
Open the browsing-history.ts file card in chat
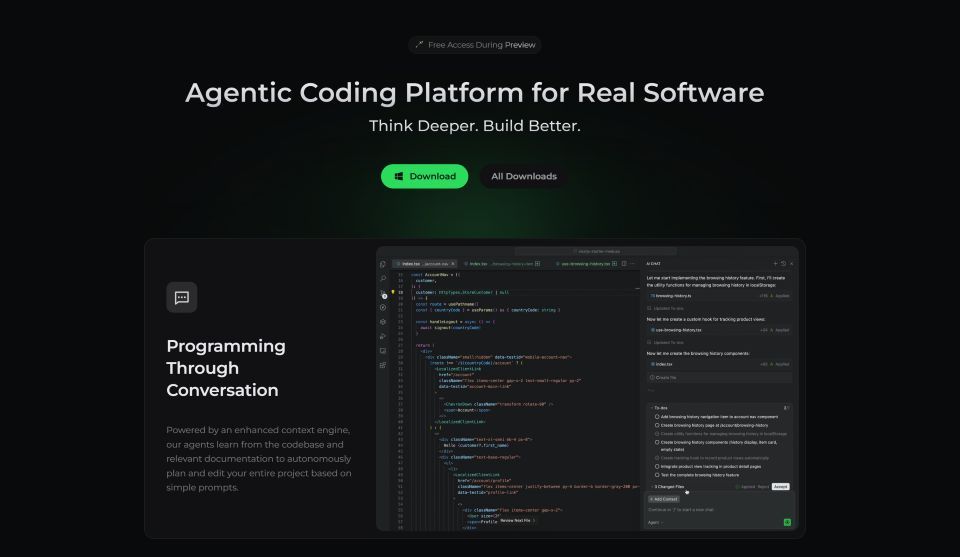coord(719,296)
